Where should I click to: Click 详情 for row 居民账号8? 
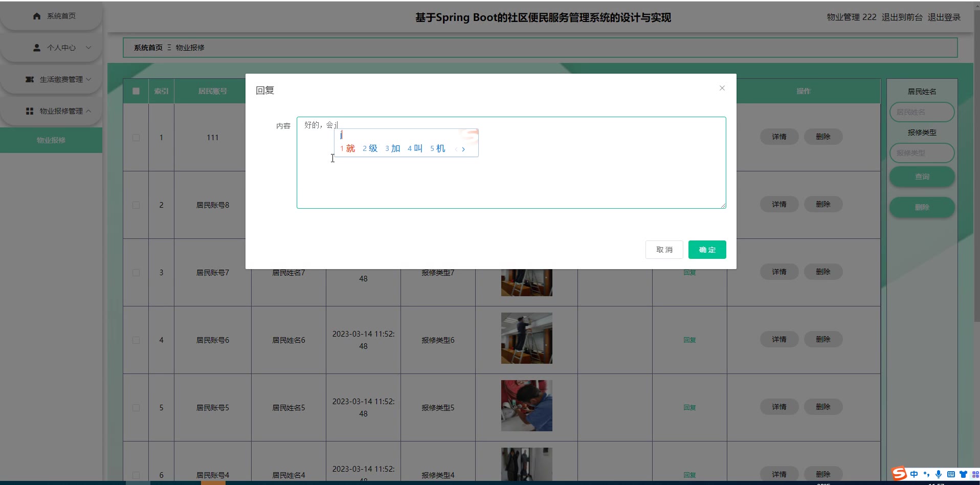pos(779,204)
